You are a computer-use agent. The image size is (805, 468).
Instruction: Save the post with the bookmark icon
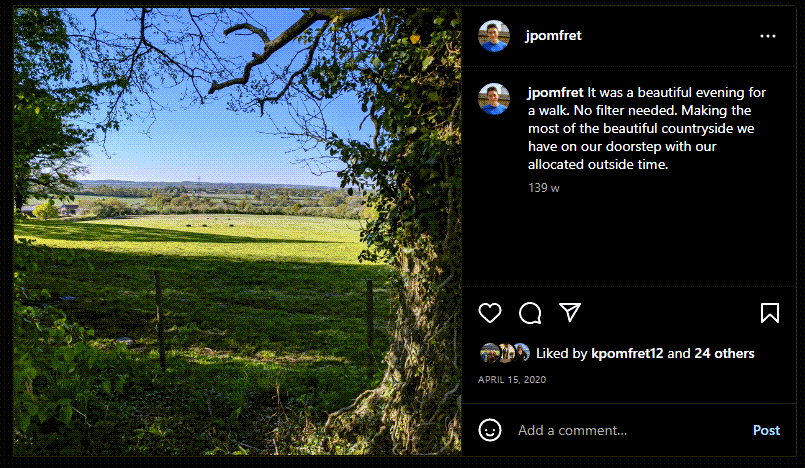pos(770,313)
